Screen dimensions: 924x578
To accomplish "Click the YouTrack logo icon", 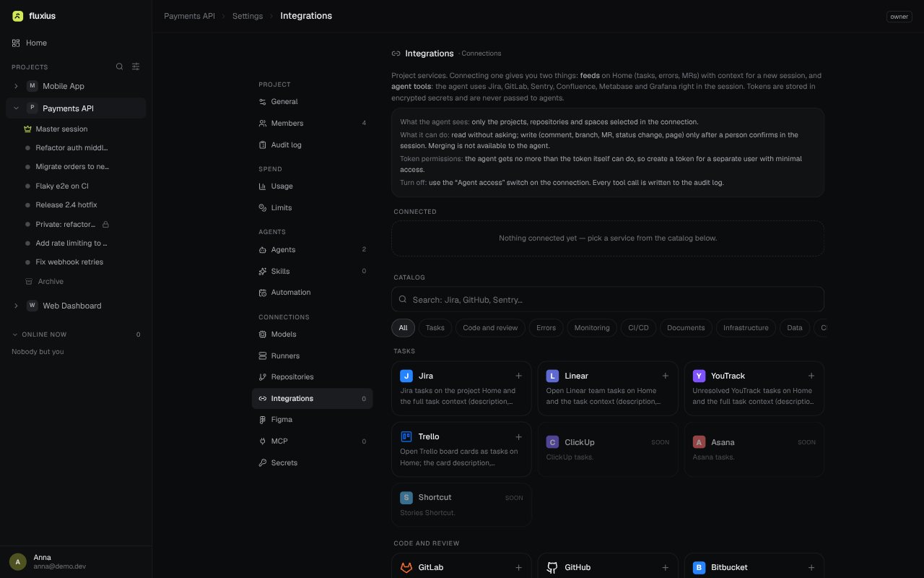I will point(699,376).
